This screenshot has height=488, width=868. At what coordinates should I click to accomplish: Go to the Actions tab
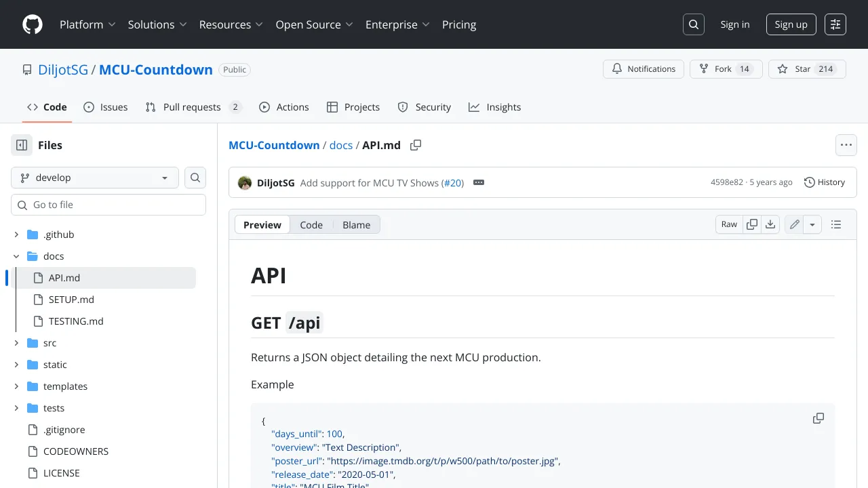(283, 107)
